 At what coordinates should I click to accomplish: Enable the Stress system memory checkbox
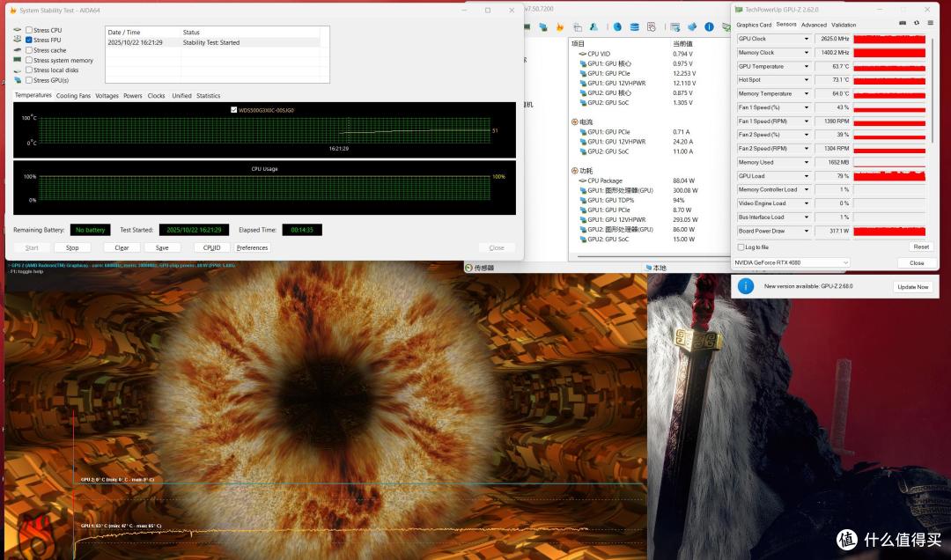(29, 60)
